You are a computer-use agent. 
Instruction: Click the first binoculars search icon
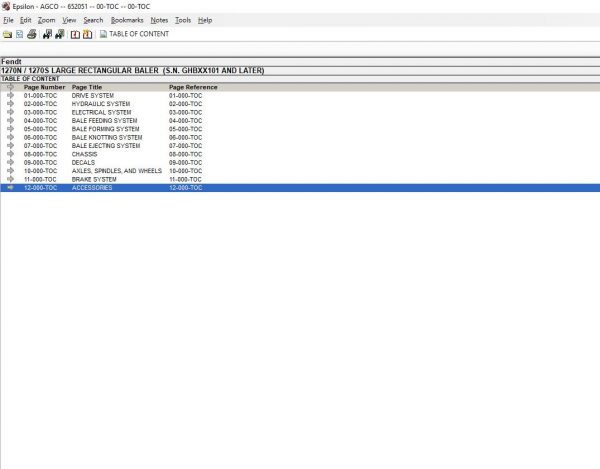[47, 34]
